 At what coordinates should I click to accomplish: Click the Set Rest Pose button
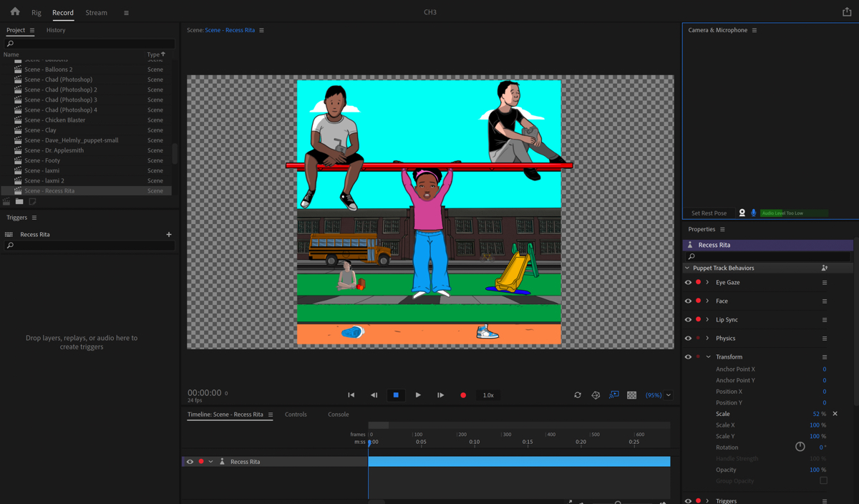[x=709, y=213]
